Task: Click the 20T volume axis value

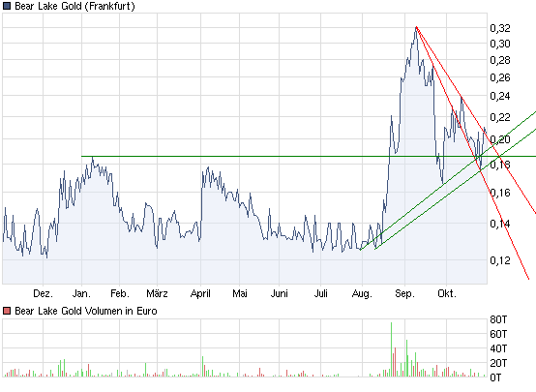Action: [x=498, y=363]
